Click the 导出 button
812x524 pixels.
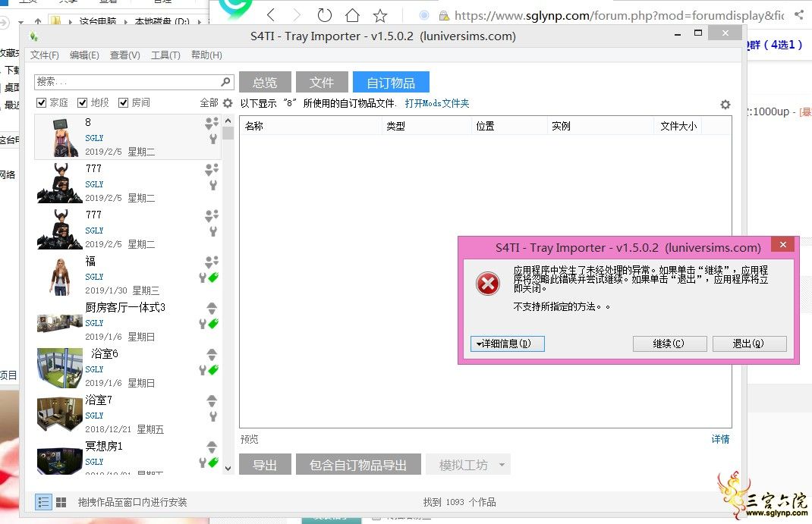[265, 465]
